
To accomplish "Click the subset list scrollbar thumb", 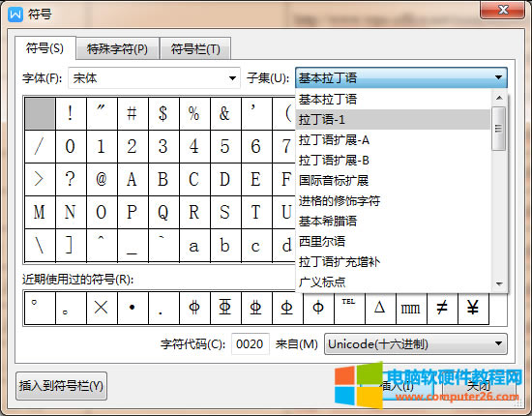I will (499, 129).
